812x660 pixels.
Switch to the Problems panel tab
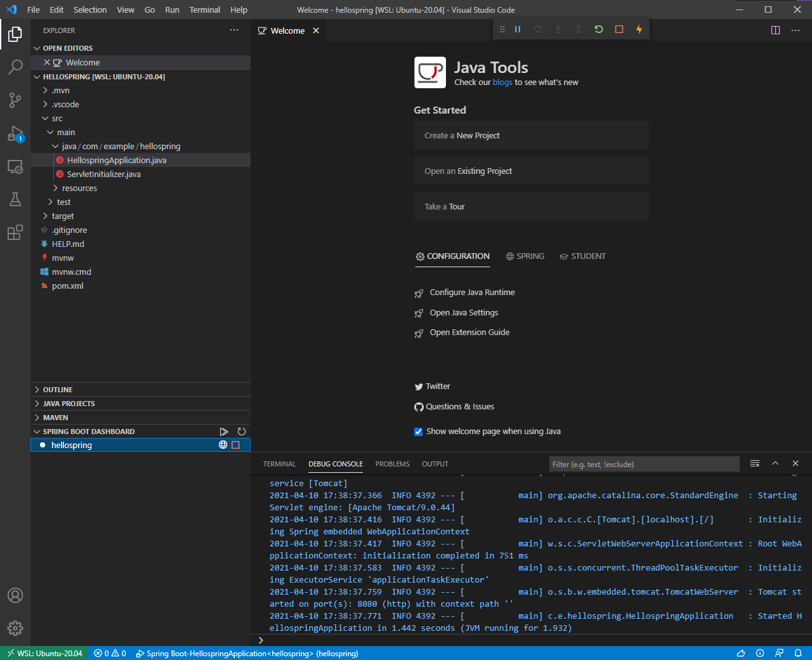click(x=392, y=464)
